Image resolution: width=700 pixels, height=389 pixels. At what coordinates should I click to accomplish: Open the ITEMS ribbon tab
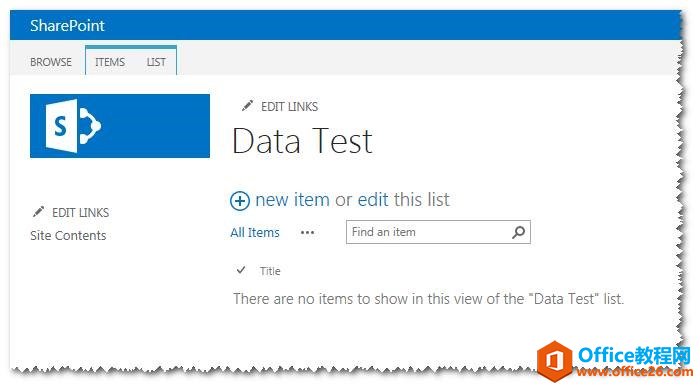click(x=110, y=62)
